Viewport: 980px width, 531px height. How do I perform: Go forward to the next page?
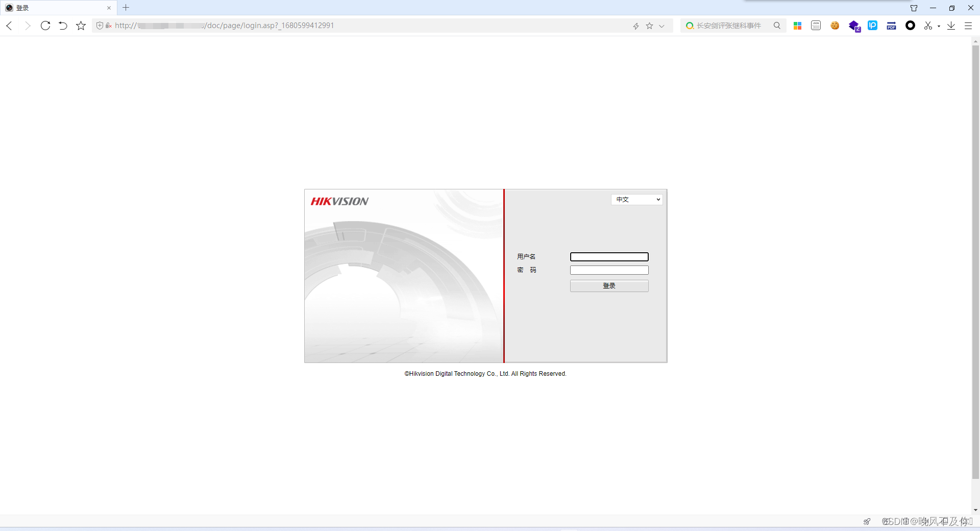click(28, 26)
